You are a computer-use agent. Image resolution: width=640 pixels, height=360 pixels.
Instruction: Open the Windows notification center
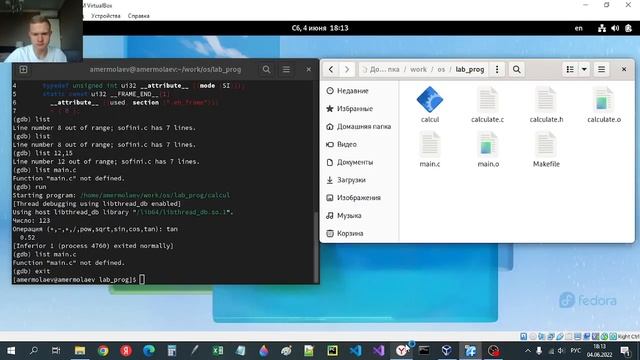point(625,351)
